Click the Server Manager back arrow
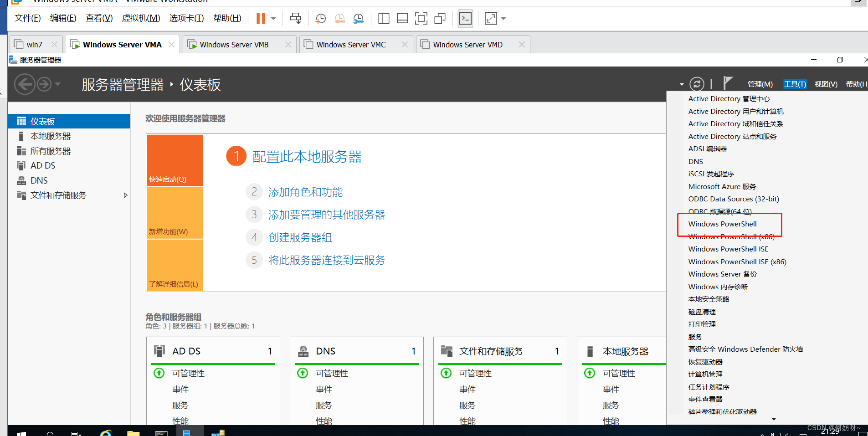The height and width of the screenshot is (436, 868). click(25, 84)
